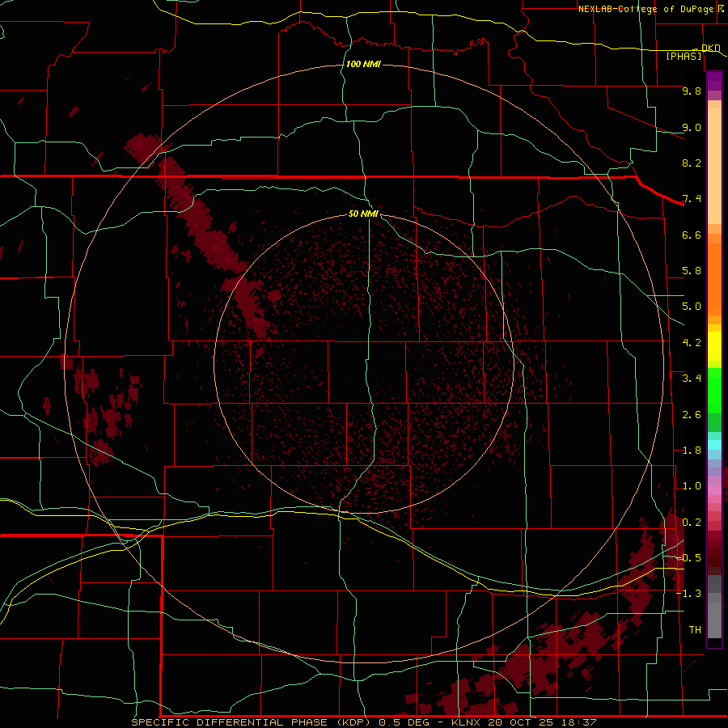The width and height of the screenshot is (728, 728).
Task: Click the 20 OCT 25 date text
Action: point(518,722)
